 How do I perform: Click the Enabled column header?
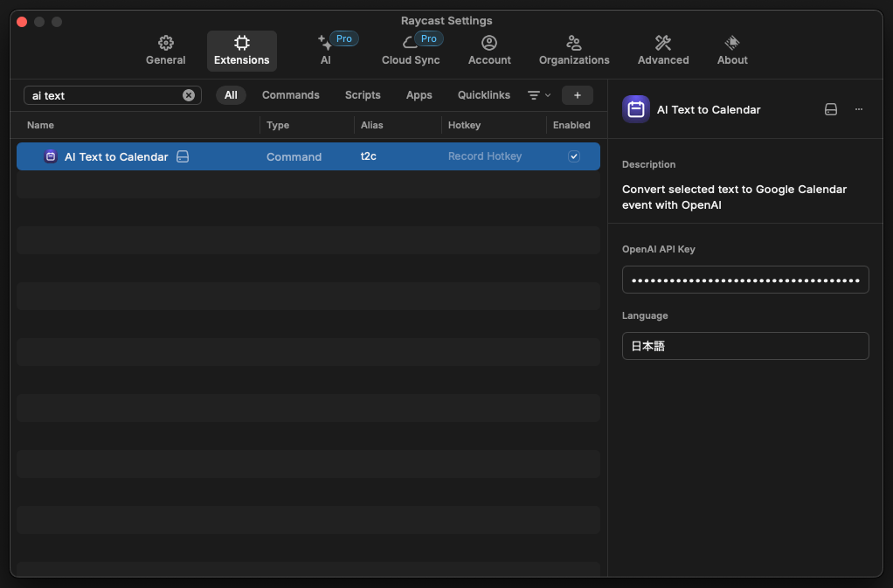pyautogui.click(x=571, y=125)
